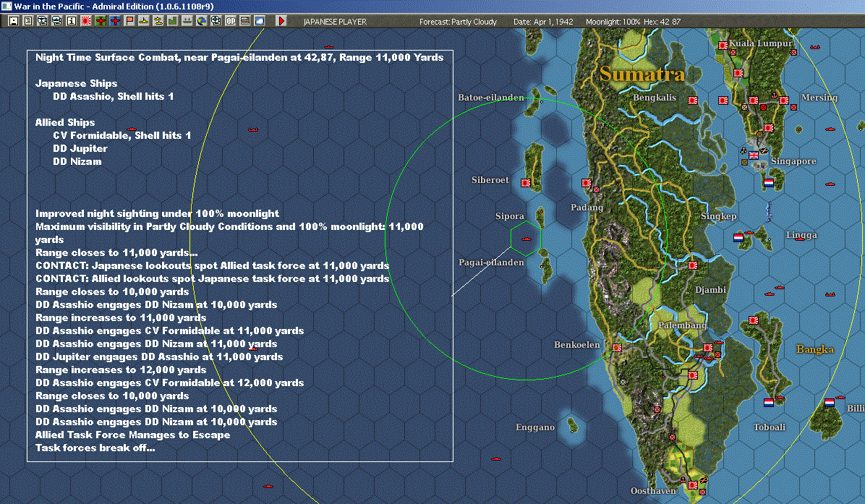Image resolution: width=865 pixels, height=504 pixels.
Task: Click the red ship above the report box
Action: 329,48
